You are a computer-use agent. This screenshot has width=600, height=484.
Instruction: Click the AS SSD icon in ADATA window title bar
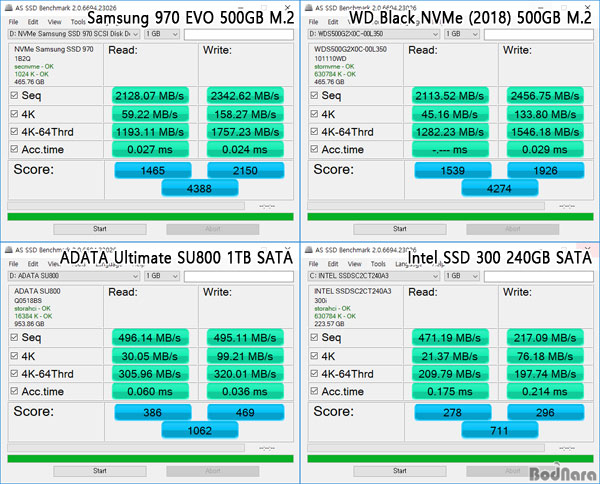8,250
